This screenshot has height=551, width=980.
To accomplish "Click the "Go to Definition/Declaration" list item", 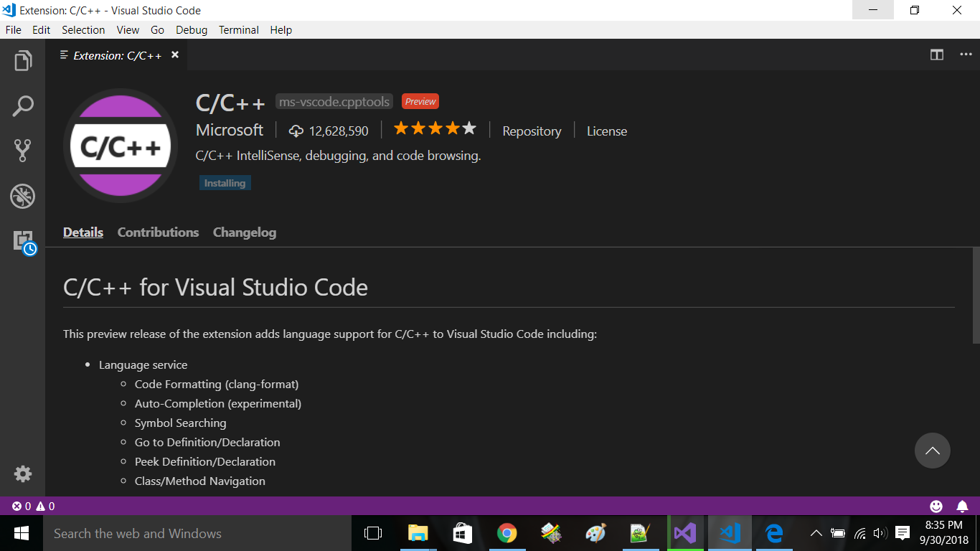I will (207, 443).
